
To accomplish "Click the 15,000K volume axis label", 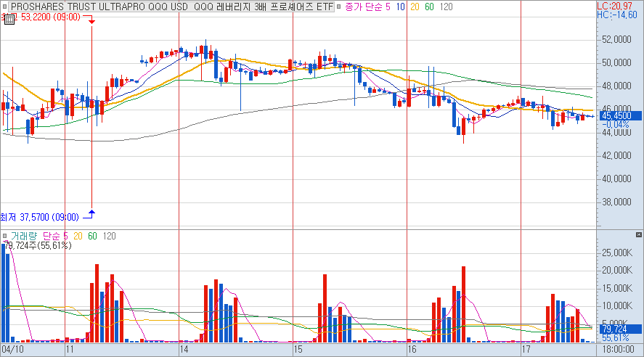I will pyautogui.click(x=617, y=289).
